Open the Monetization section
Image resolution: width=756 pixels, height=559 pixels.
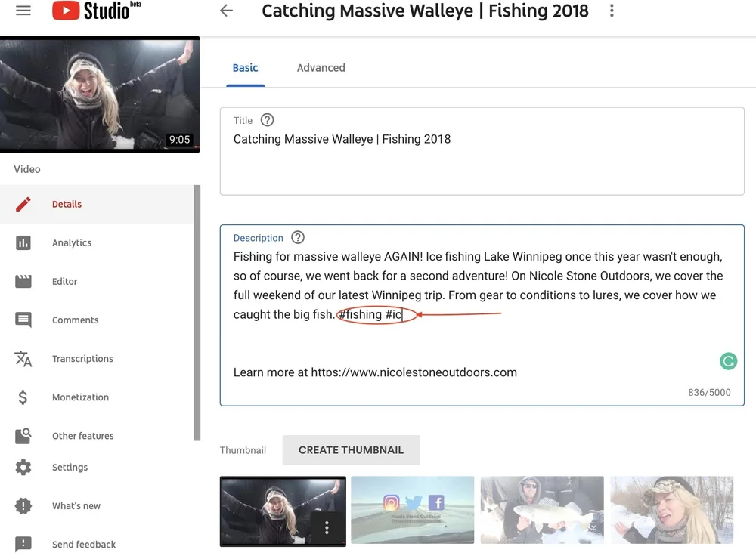pos(80,397)
